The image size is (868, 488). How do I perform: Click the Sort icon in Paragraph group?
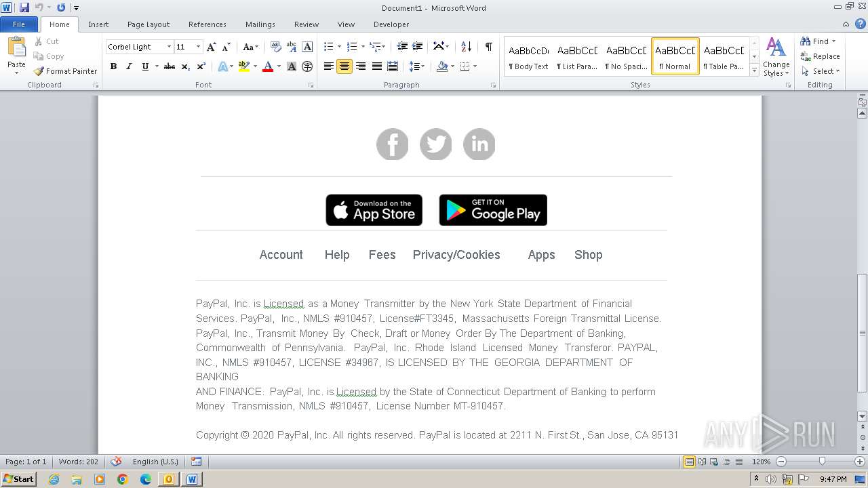click(x=466, y=47)
